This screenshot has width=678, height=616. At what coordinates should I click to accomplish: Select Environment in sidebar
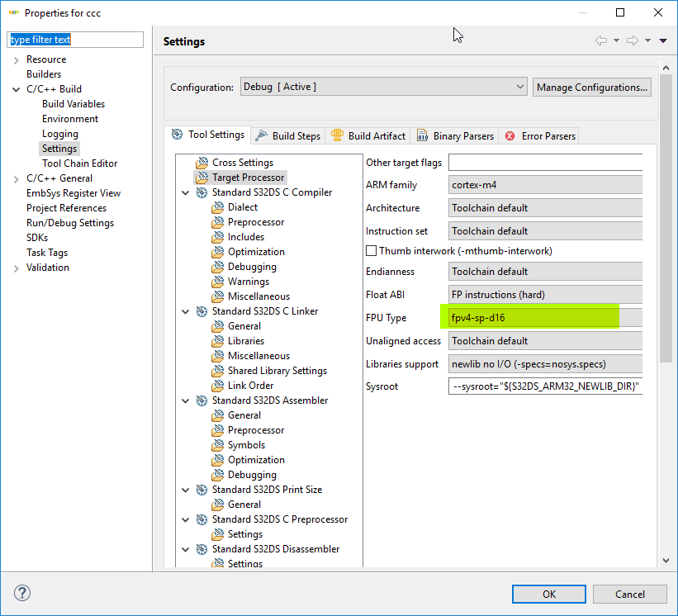tap(70, 119)
